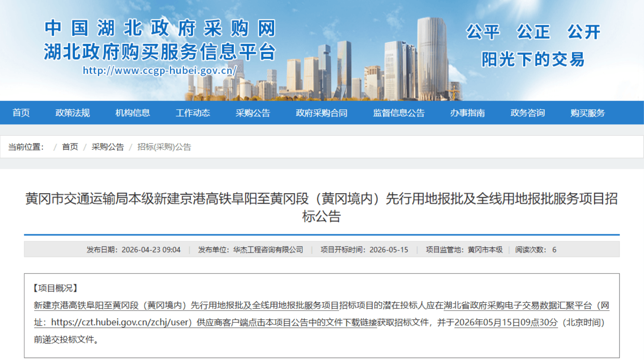644x360 pixels.
Task: Click the 招标(采购)公告 breadcrumb item
Action: click(x=164, y=147)
